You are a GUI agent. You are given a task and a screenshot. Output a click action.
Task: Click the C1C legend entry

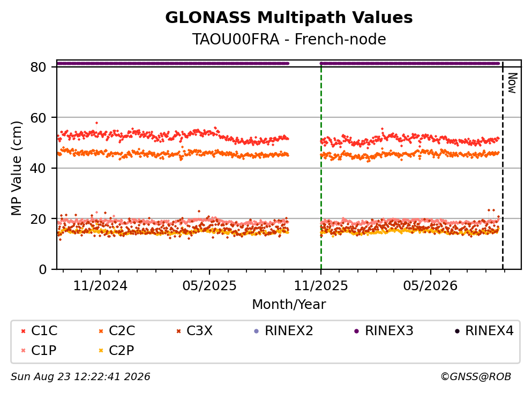point(39,330)
